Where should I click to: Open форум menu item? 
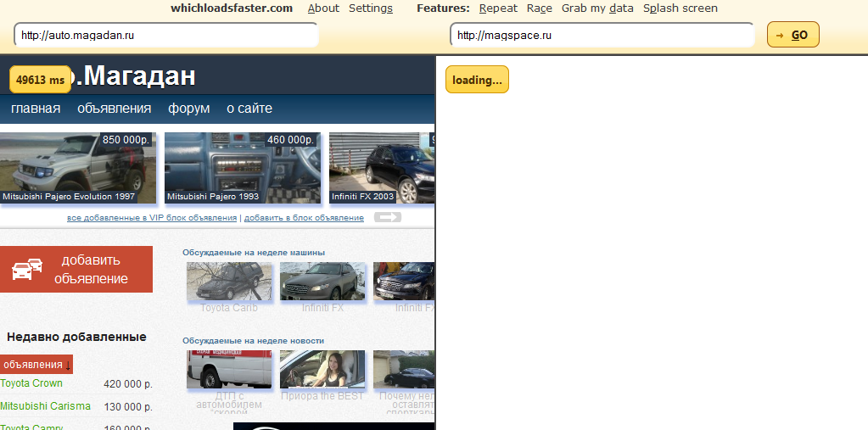[x=188, y=109]
